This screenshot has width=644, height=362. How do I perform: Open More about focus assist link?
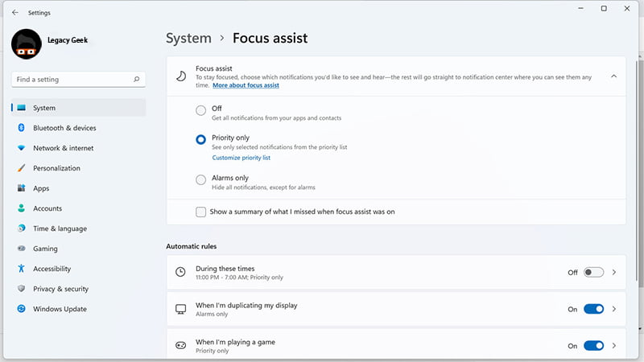[246, 85]
